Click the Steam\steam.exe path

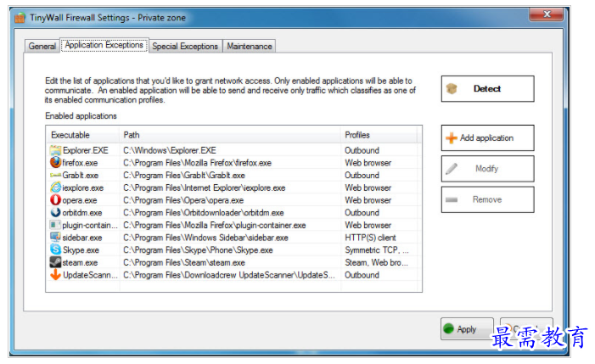184,262
